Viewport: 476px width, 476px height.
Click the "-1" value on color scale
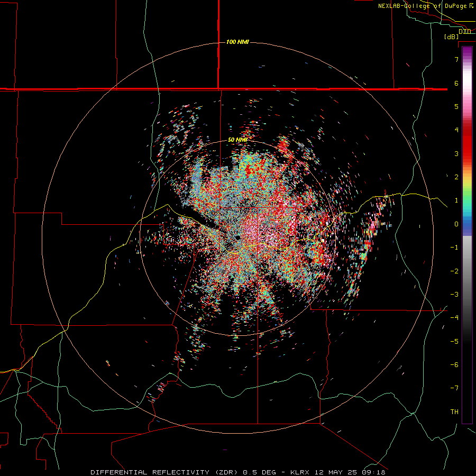pos(454,248)
